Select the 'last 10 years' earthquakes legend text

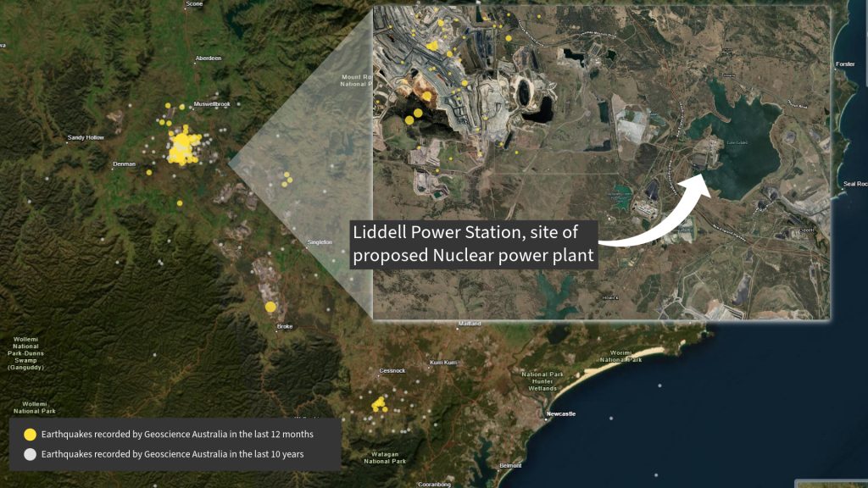click(x=172, y=454)
